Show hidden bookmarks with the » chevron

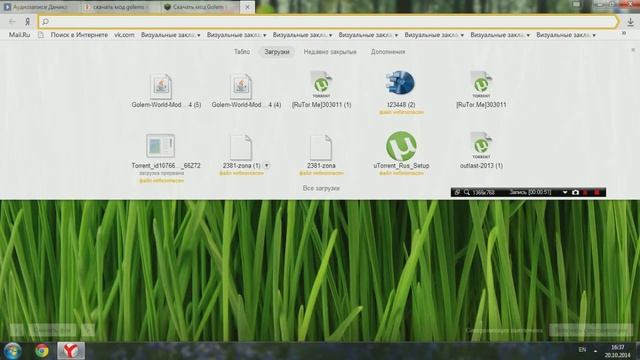click(624, 33)
